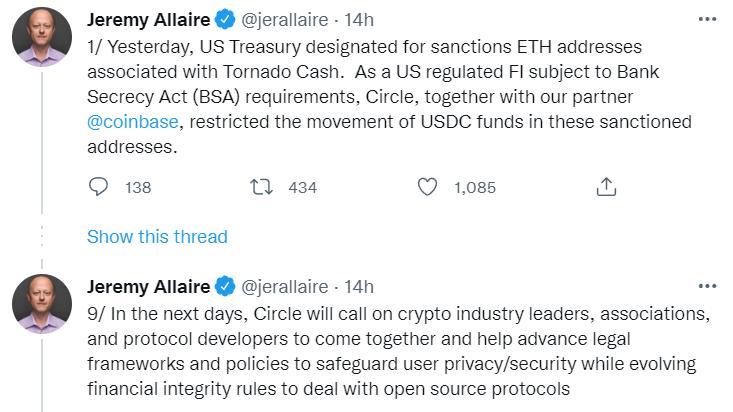Share the first tweet via share icon
The image size is (733, 412).
pyautogui.click(x=605, y=187)
